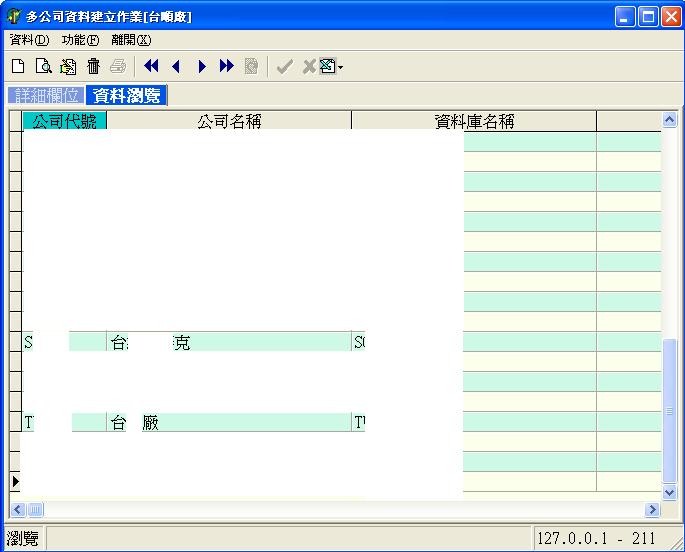
Task: Open the 離開(X) menu
Action: click(131, 40)
